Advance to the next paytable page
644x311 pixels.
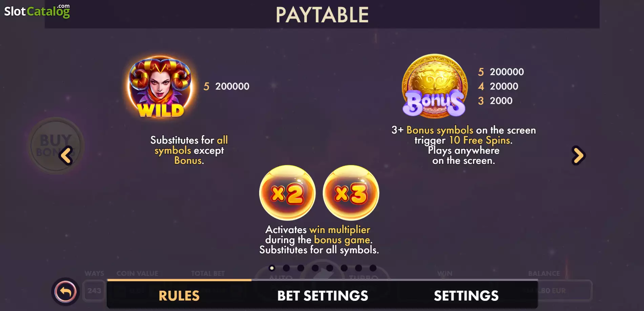coord(578,156)
